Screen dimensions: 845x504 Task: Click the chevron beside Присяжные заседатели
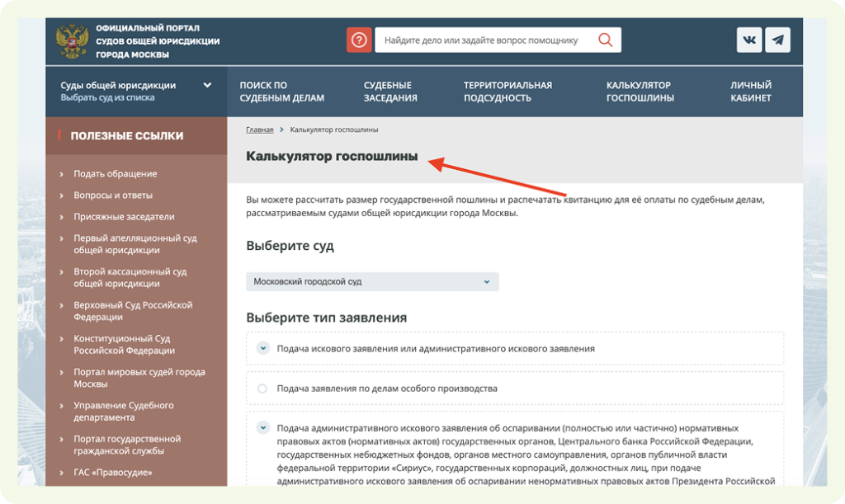[62, 217]
